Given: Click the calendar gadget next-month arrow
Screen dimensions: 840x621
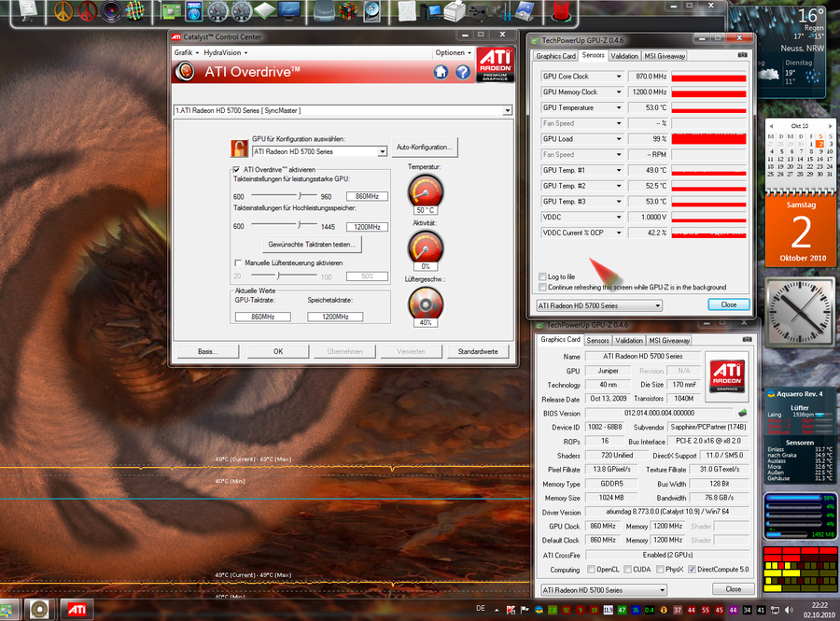Looking at the screenshot, I should [830, 126].
